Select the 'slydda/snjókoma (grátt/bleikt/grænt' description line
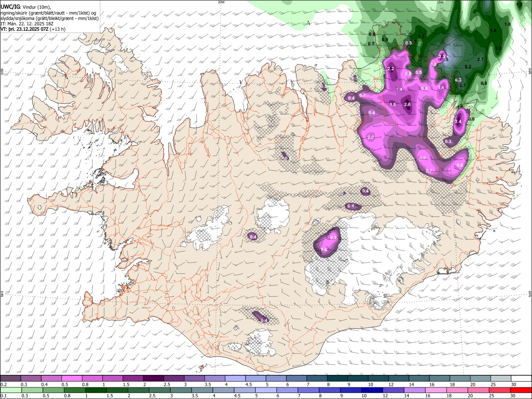The height and width of the screenshot is (399, 532). click(49, 18)
